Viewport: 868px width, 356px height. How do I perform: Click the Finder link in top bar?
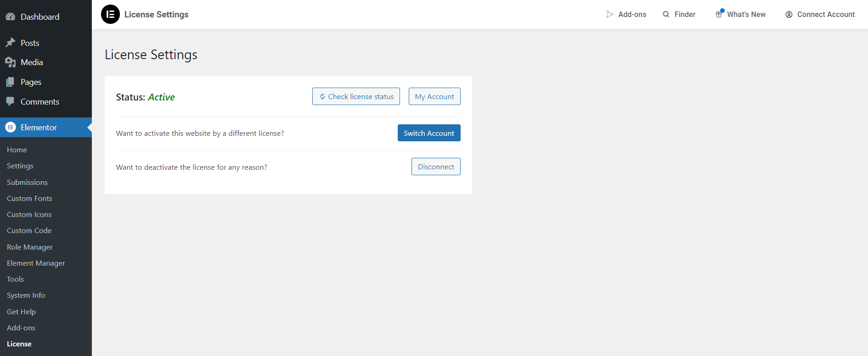pyautogui.click(x=679, y=14)
